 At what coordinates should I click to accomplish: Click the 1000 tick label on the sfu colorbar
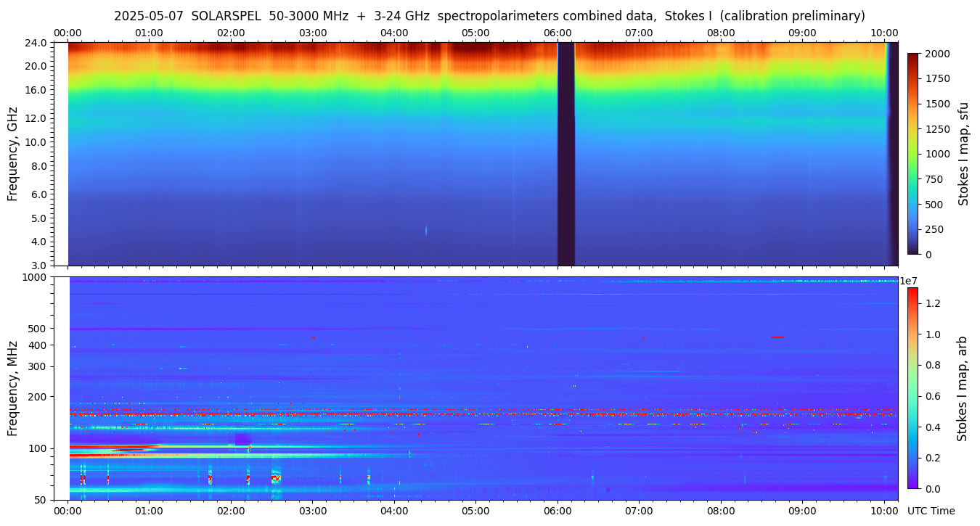click(938, 154)
